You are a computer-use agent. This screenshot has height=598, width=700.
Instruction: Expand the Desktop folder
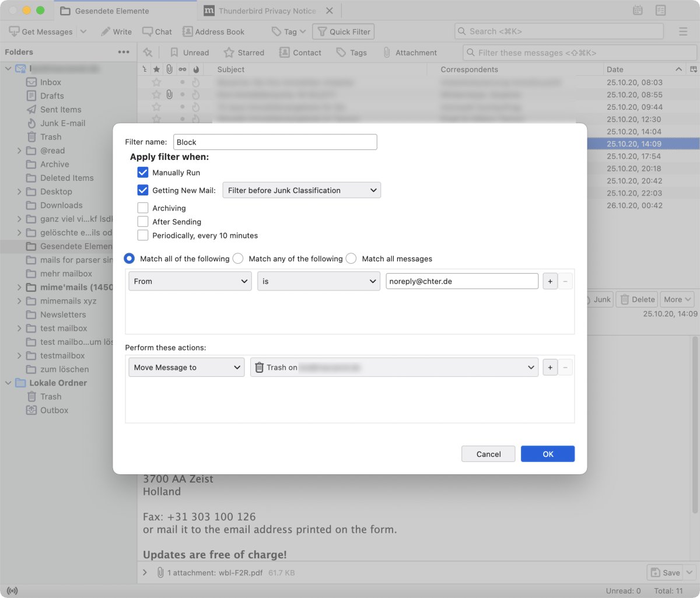click(x=19, y=191)
